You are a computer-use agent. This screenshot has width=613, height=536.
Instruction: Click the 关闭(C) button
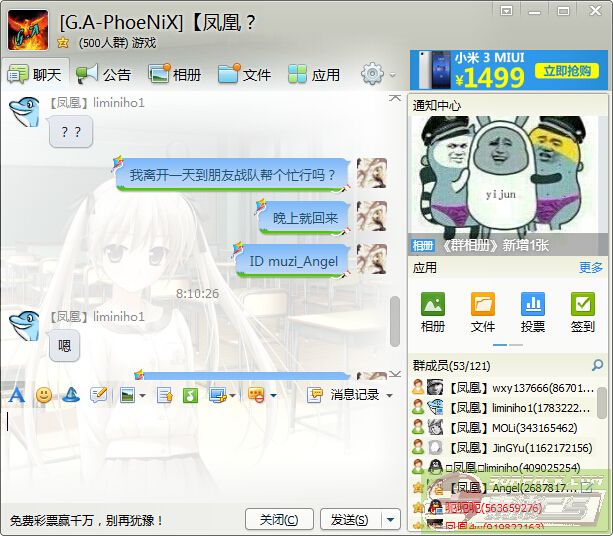click(278, 520)
